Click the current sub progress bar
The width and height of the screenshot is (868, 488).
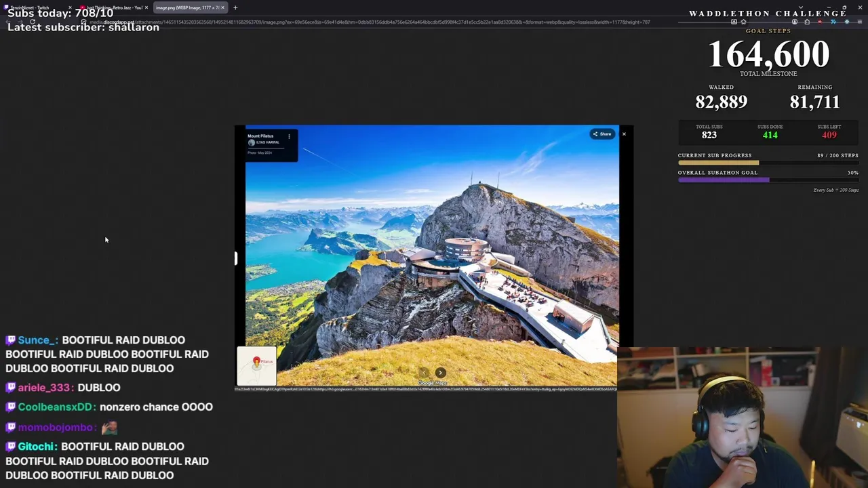click(768, 163)
